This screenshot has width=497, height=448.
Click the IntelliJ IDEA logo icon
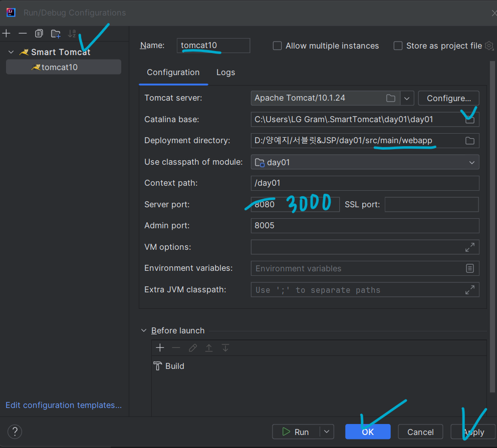11,13
